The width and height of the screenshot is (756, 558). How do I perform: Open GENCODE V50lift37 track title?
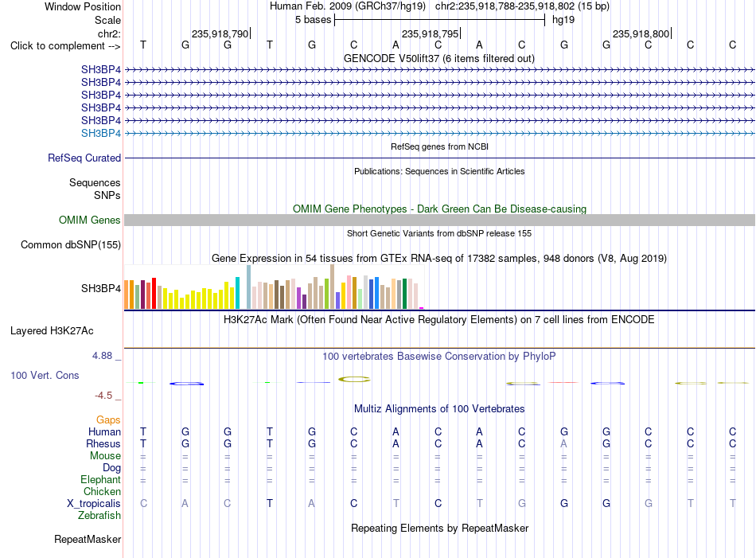click(438, 58)
